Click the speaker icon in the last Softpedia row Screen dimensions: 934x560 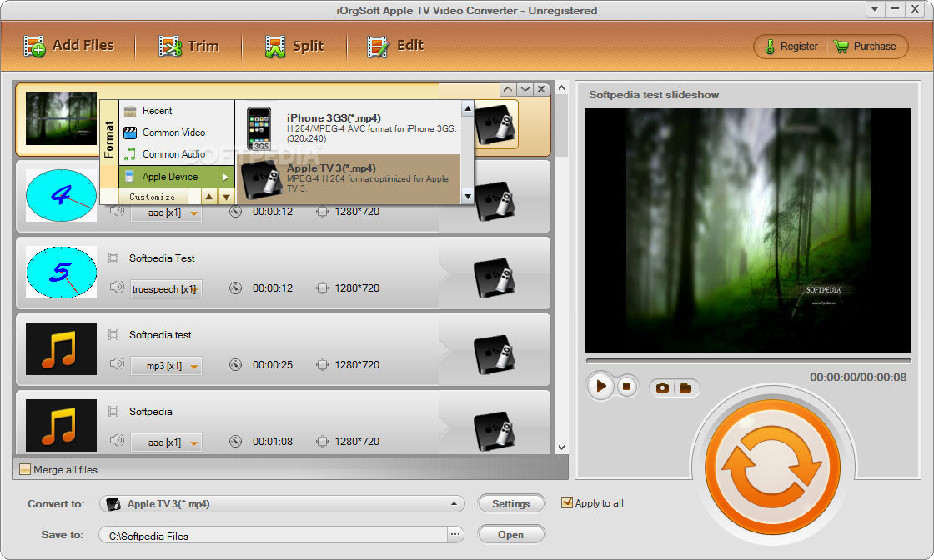[x=117, y=440]
